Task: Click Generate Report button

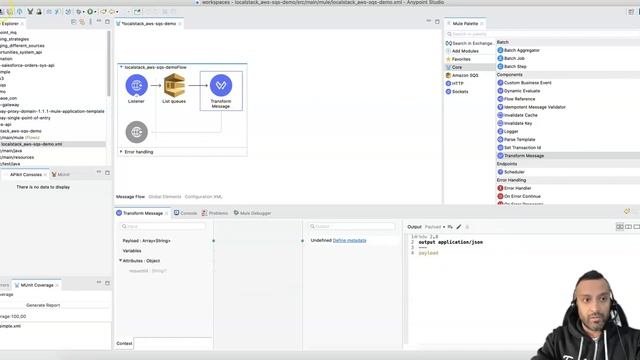Action: [43, 305]
